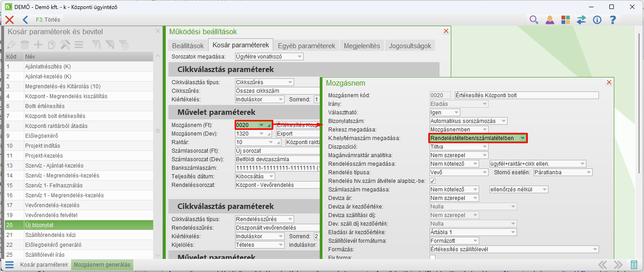Switch to the Kosár paraméterek tab
This screenshot has height=272, width=644.
tap(241, 45)
